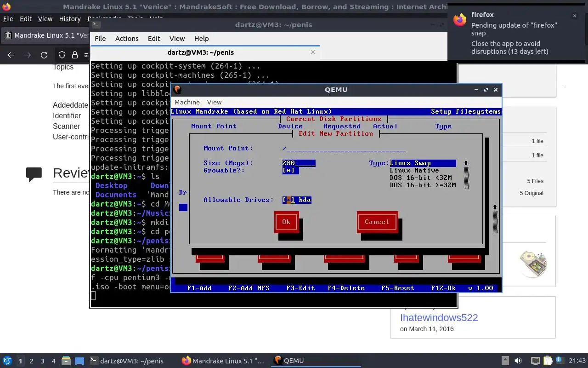588x368 pixels.
Task: Click the update notifier tray icon
Action: pos(560,361)
